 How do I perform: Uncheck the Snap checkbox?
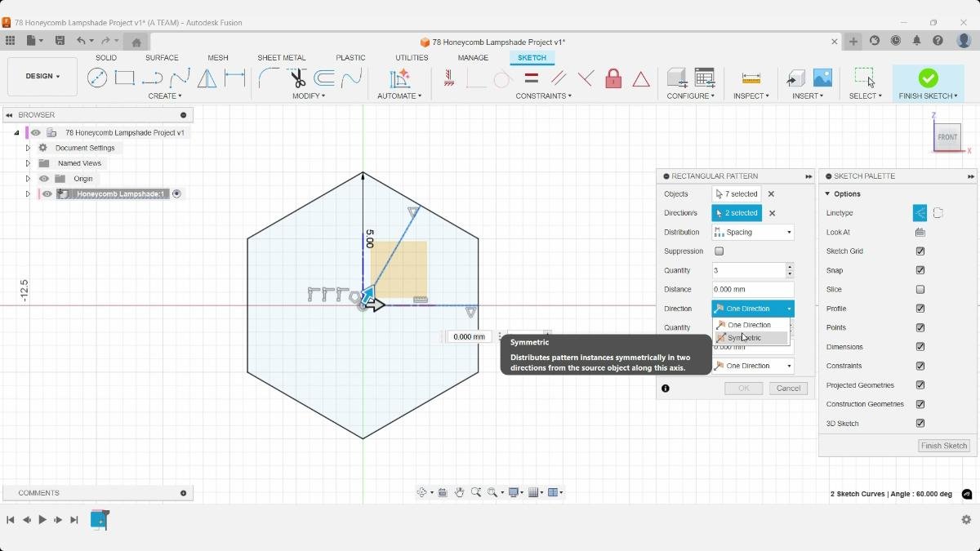click(x=920, y=270)
